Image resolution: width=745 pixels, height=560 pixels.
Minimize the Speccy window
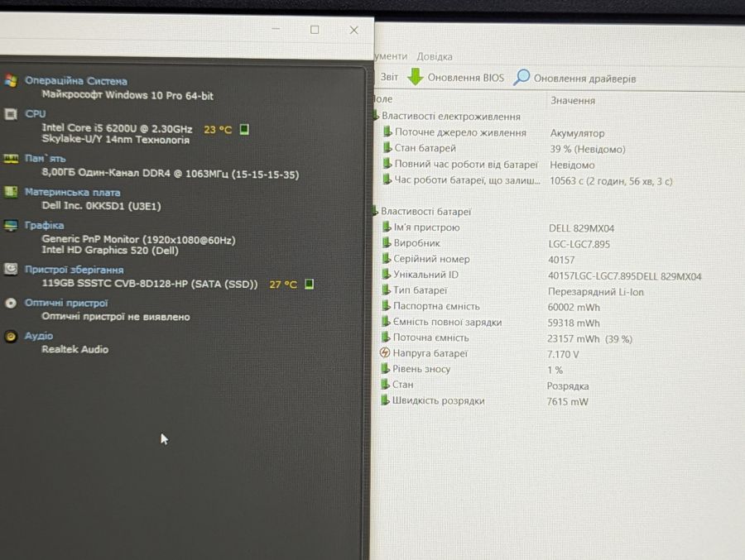click(x=276, y=29)
